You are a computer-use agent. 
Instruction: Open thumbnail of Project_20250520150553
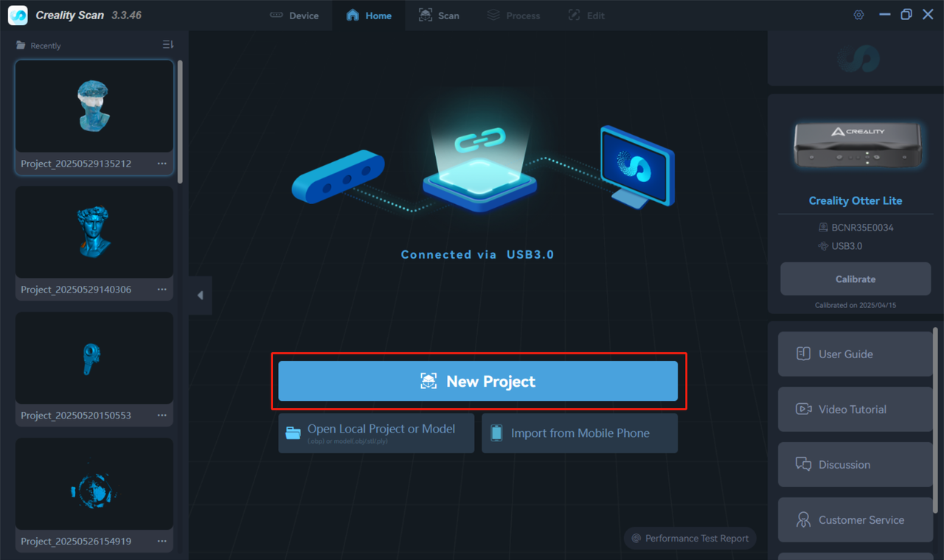point(94,358)
